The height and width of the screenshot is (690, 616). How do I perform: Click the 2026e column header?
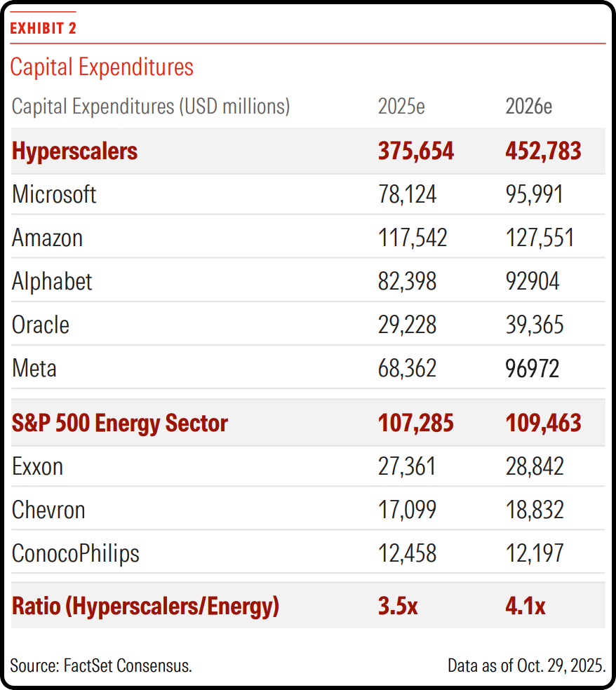click(x=528, y=107)
